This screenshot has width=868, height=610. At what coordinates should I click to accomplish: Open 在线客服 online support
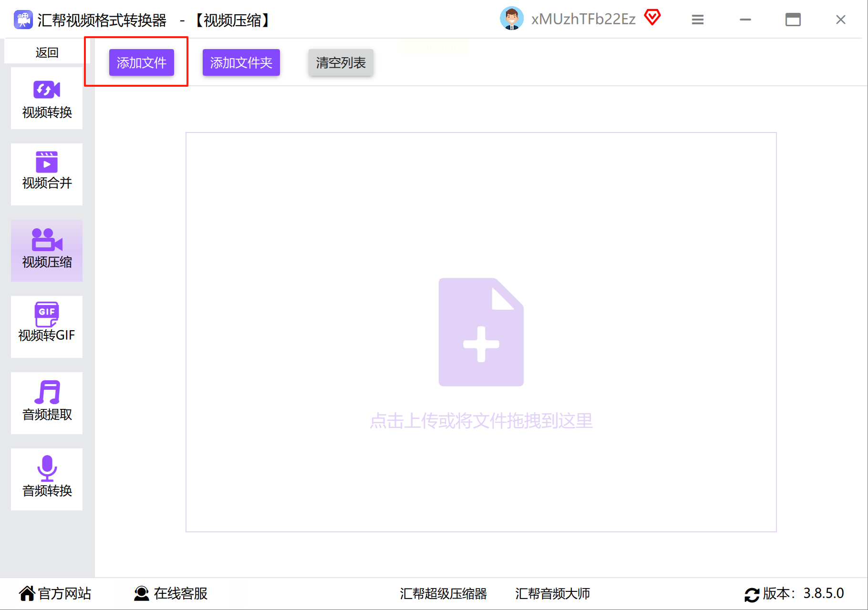pos(171,593)
